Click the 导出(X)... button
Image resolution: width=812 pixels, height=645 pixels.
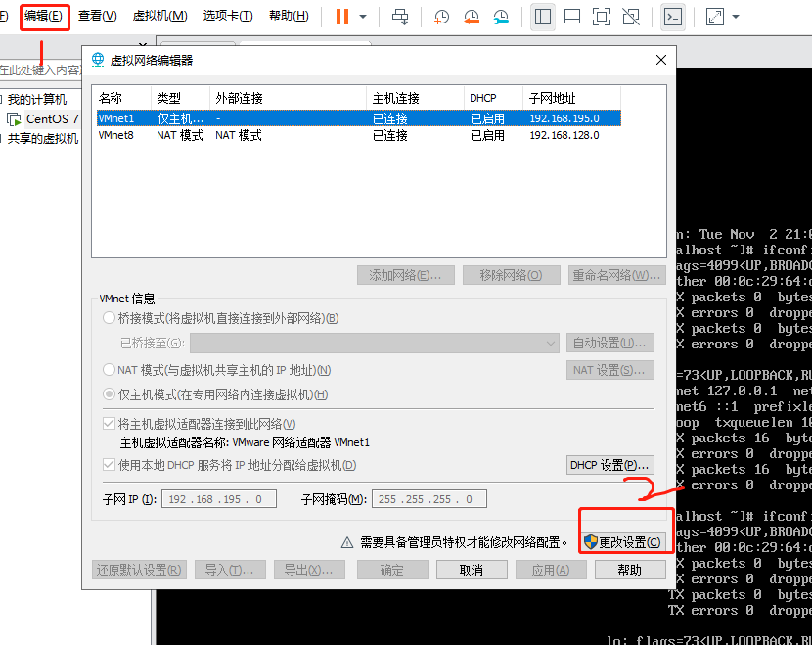coord(309,570)
